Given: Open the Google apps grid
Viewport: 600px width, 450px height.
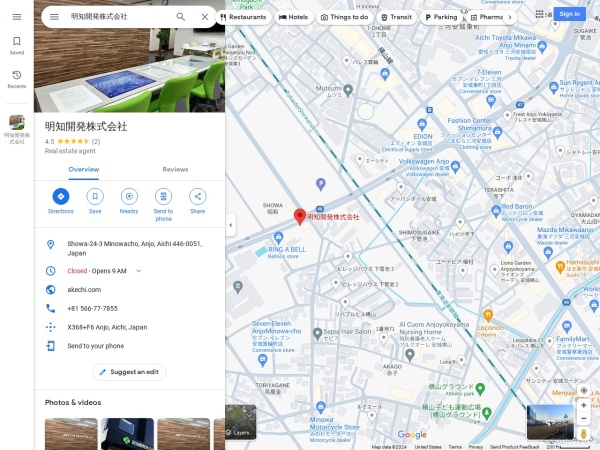Looking at the screenshot, I should click(x=540, y=14).
